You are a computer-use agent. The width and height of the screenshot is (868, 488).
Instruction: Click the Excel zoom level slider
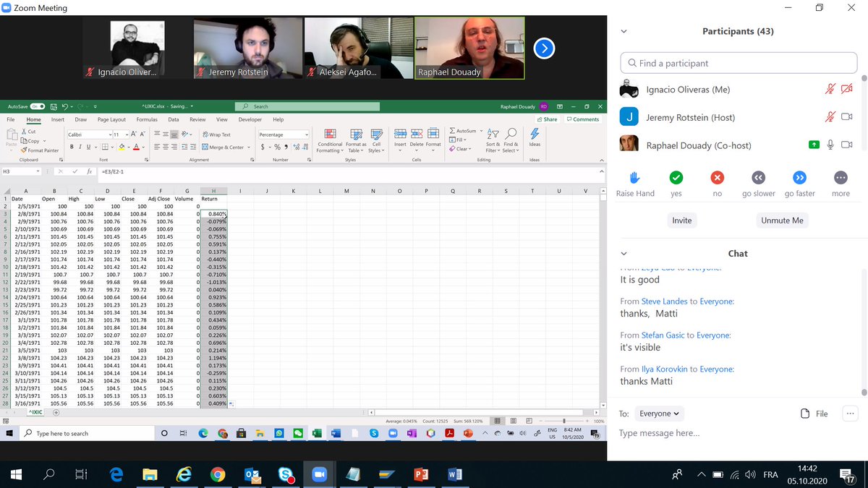pyautogui.click(x=564, y=421)
